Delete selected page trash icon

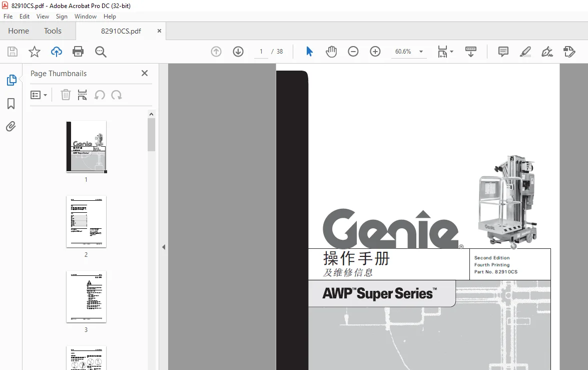66,95
